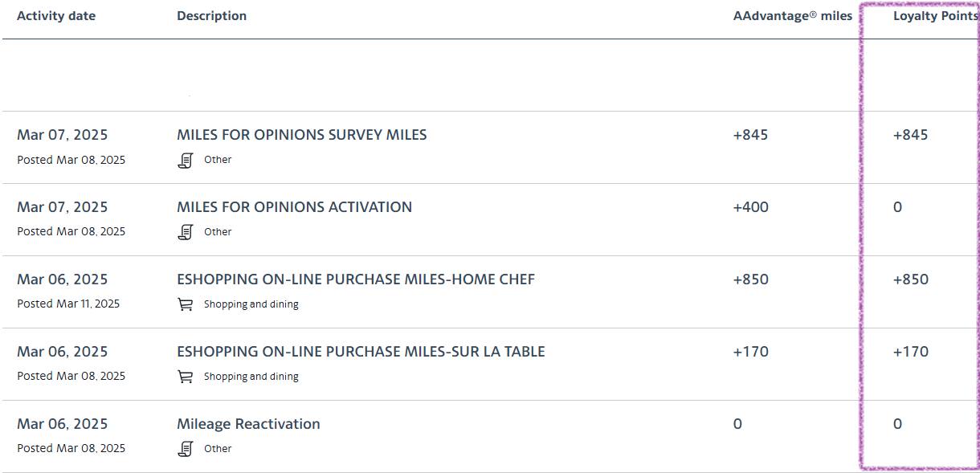The width and height of the screenshot is (980, 473).
Task: Click the receipt icon under Mileage Reactivation
Action: (x=186, y=449)
